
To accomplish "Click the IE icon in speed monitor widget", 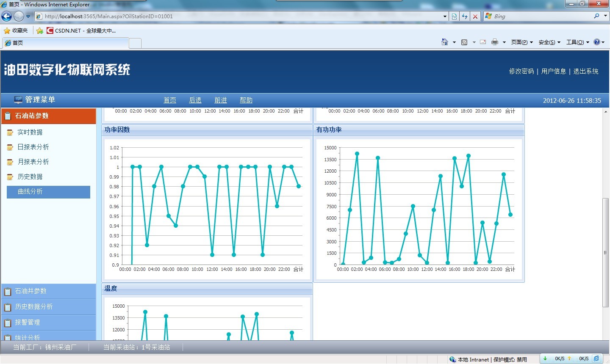I will pyautogui.click(x=596, y=358).
